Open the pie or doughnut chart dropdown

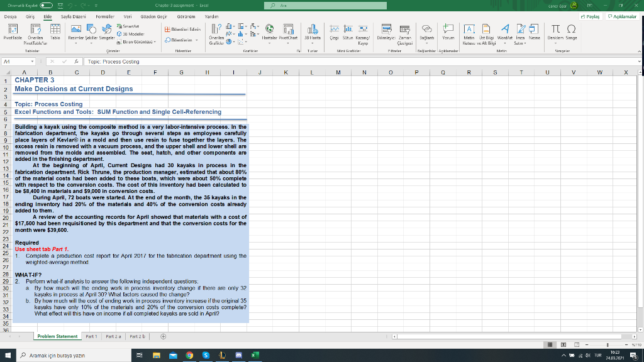click(x=230, y=41)
